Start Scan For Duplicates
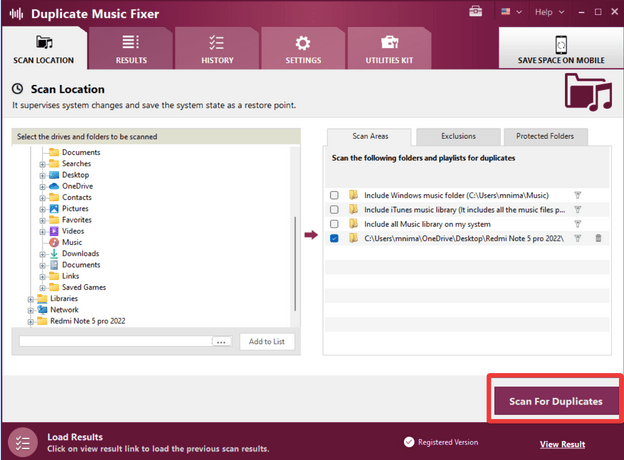This screenshot has height=460, width=624. click(x=556, y=401)
